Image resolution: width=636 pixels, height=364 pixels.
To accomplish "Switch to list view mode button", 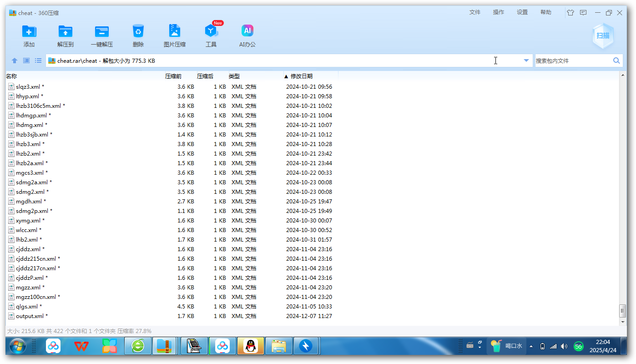I will (38, 61).
